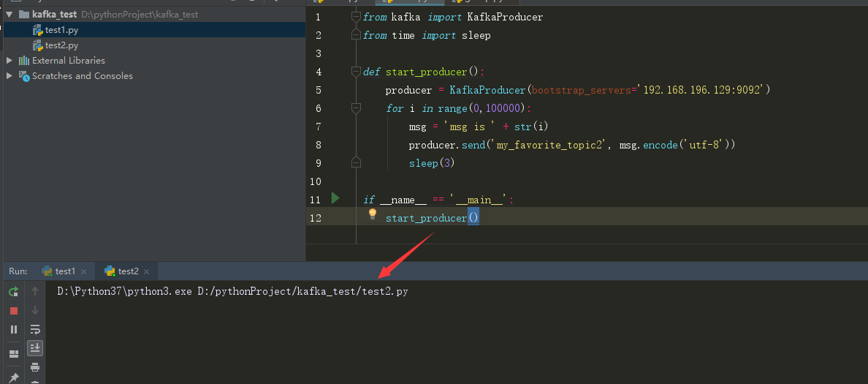Collapse the kafka_test project folder
The height and width of the screenshot is (384, 868).
[9, 15]
